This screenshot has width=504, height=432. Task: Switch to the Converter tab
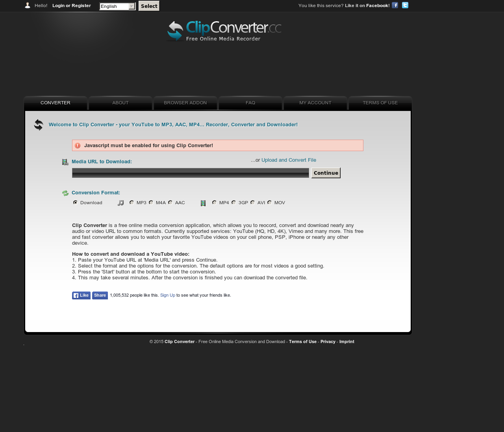coord(56,103)
